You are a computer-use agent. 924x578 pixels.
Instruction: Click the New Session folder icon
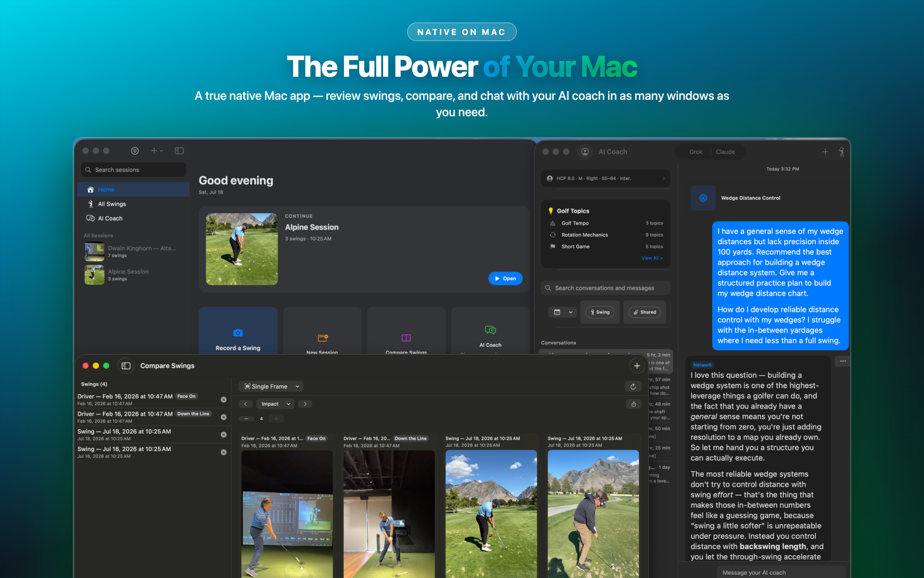[323, 338]
